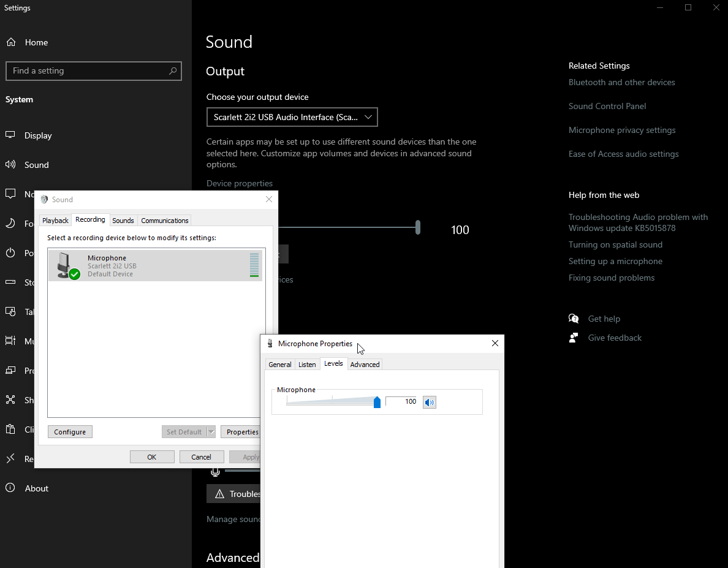Click the Notifications icon in sidebar
The width and height of the screenshot is (728, 568).
[10, 194]
